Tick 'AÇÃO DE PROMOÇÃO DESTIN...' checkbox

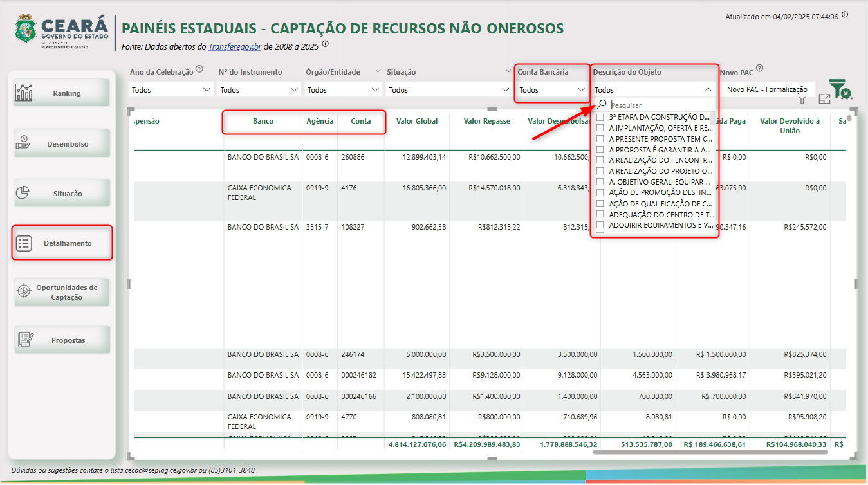600,192
